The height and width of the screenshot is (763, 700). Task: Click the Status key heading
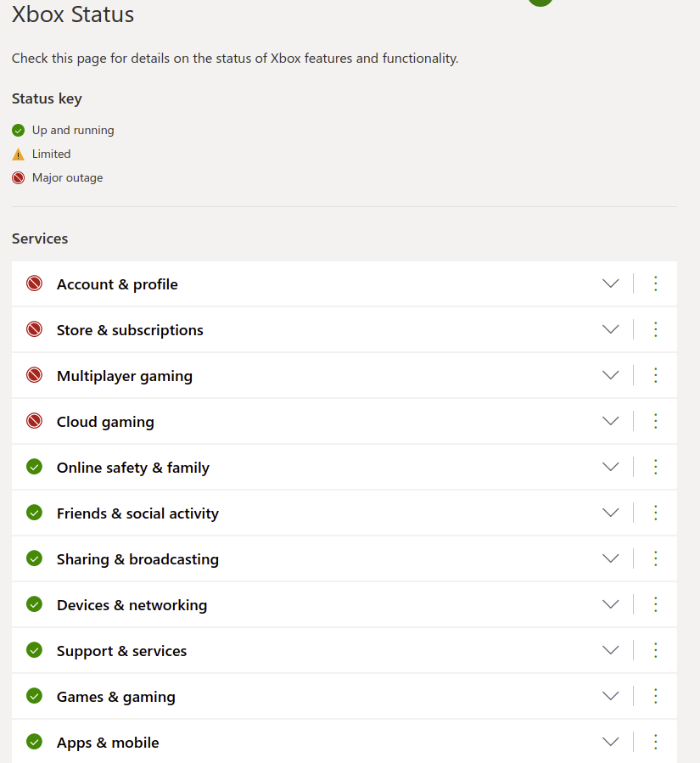47,98
